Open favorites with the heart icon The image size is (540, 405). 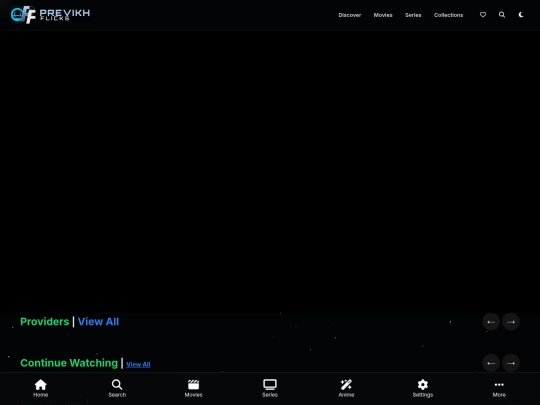[x=483, y=14]
